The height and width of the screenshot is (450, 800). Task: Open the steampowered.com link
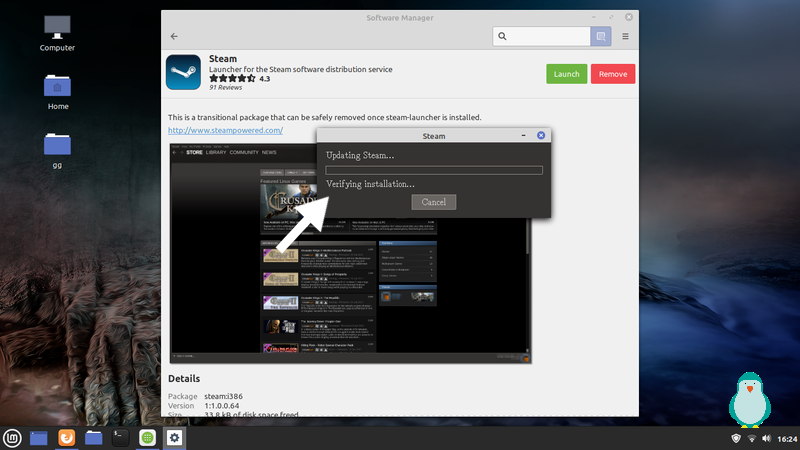coord(226,130)
